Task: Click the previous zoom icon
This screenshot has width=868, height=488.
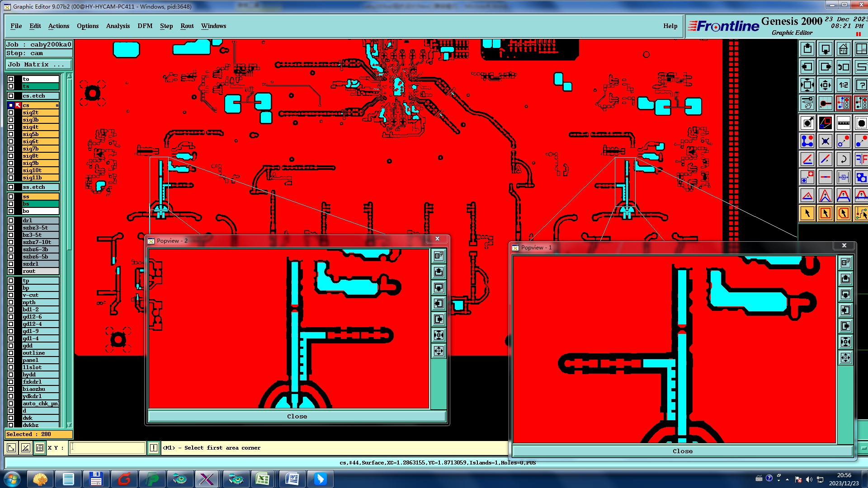Action: coord(844,67)
